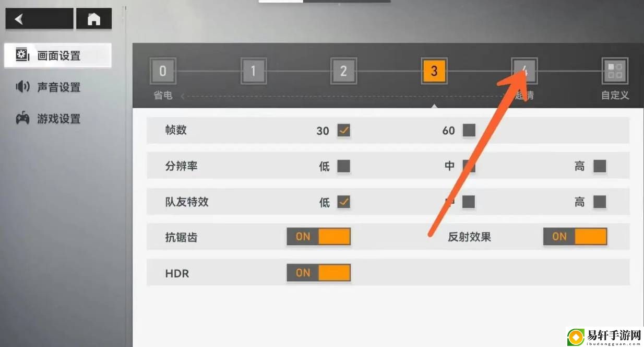
Task: Check the 60 帧数 frame rate box
Action: (x=469, y=130)
